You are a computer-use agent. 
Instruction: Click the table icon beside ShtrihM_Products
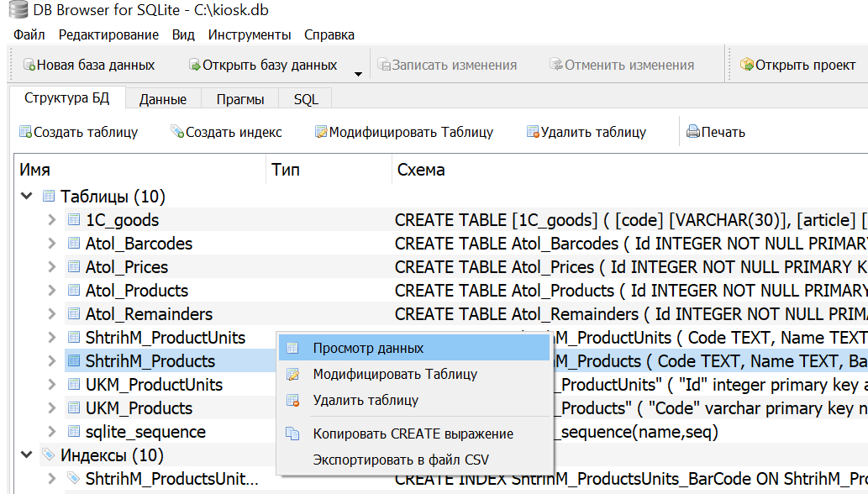pos(74,360)
